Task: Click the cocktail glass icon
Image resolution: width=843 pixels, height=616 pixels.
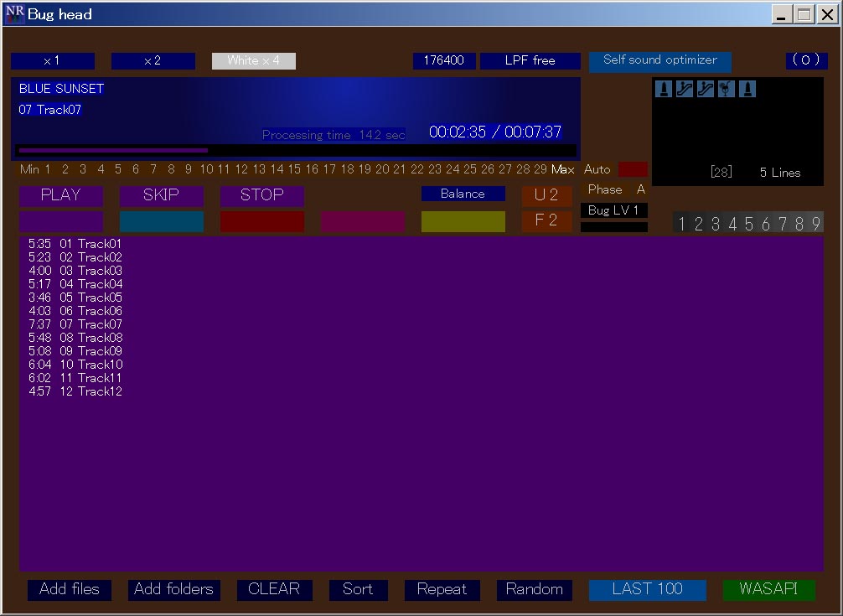Action: pyautogui.click(x=726, y=89)
